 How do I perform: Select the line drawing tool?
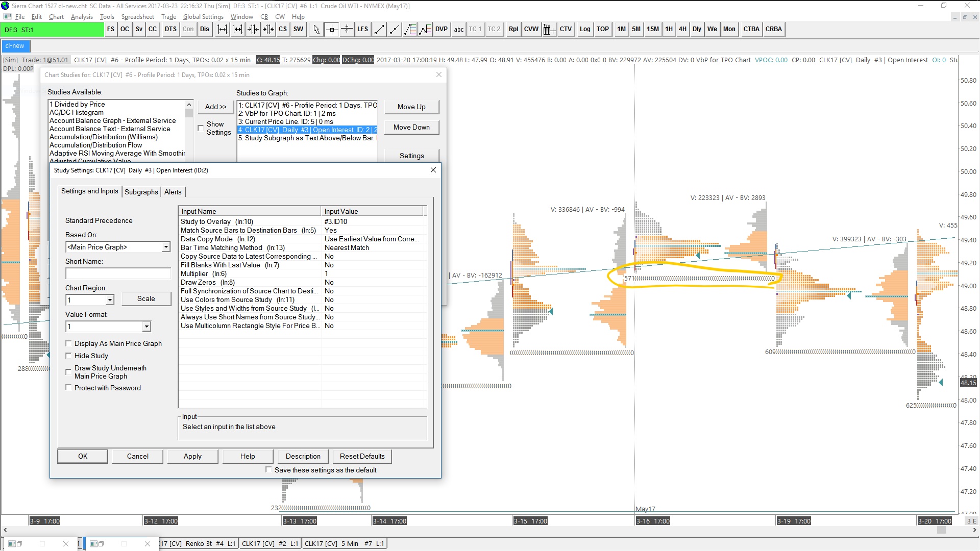379,30
